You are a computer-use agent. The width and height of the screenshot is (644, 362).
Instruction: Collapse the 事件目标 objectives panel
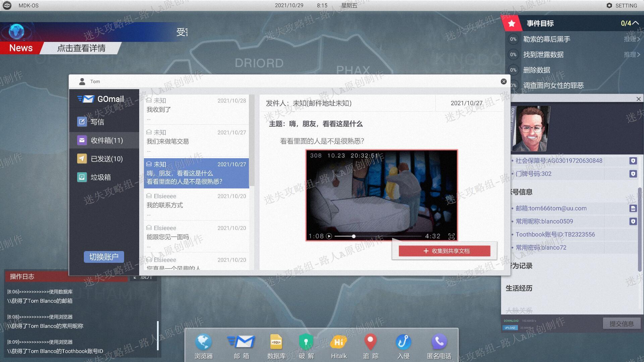(x=635, y=23)
